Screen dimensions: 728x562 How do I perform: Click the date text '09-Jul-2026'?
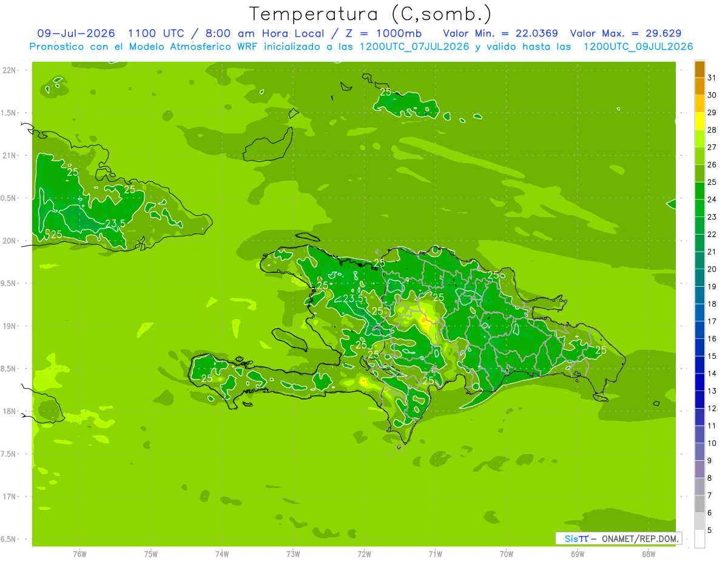coord(76,33)
